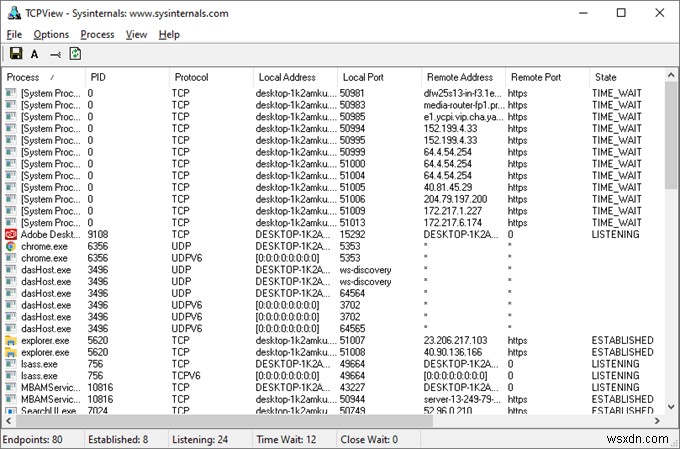
Task: Sort by the Local Address column header
Action: coord(295,77)
